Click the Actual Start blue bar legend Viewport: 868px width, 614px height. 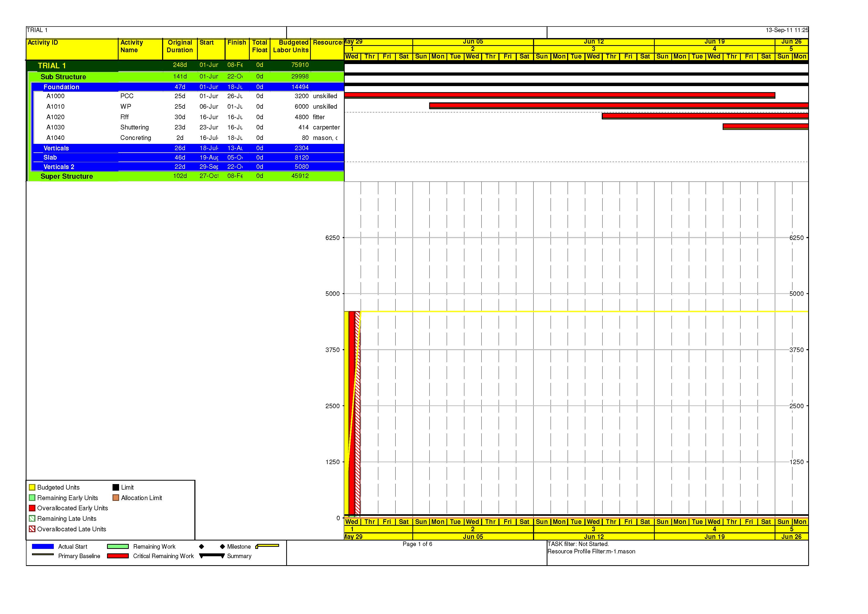click(x=43, y=546)
